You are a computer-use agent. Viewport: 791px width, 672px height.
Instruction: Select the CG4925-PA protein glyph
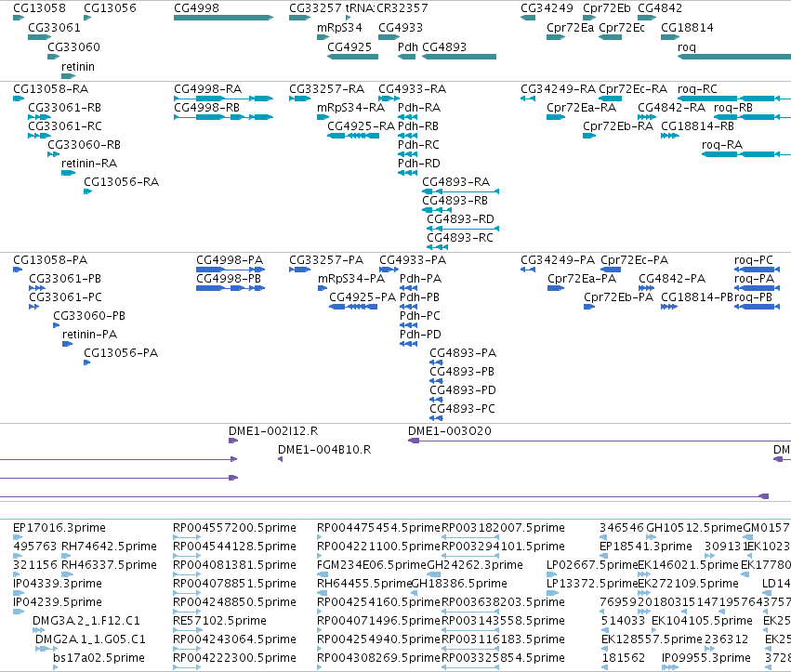[x=353, y=307]
